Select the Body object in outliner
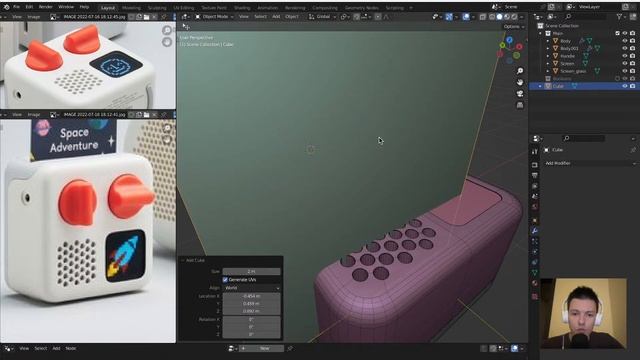This screenshot has width=640, height=360. [x=565, y=41]
